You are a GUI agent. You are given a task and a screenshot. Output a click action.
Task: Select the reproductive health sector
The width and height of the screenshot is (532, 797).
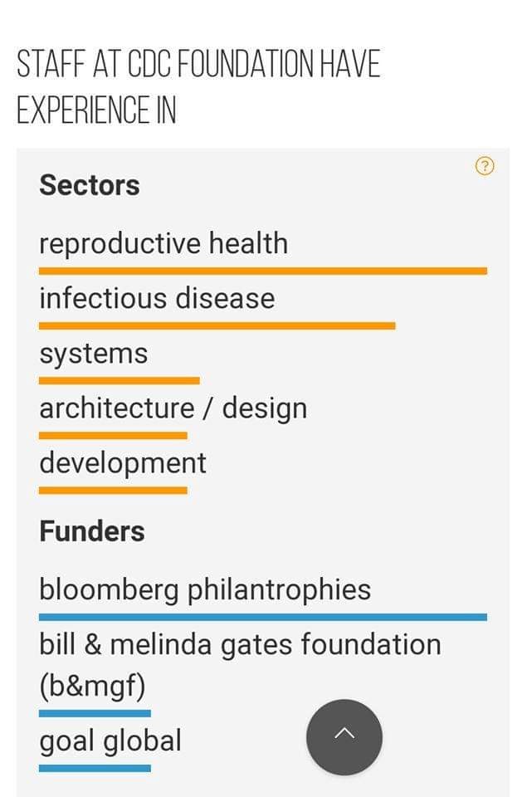click(164, 243)
